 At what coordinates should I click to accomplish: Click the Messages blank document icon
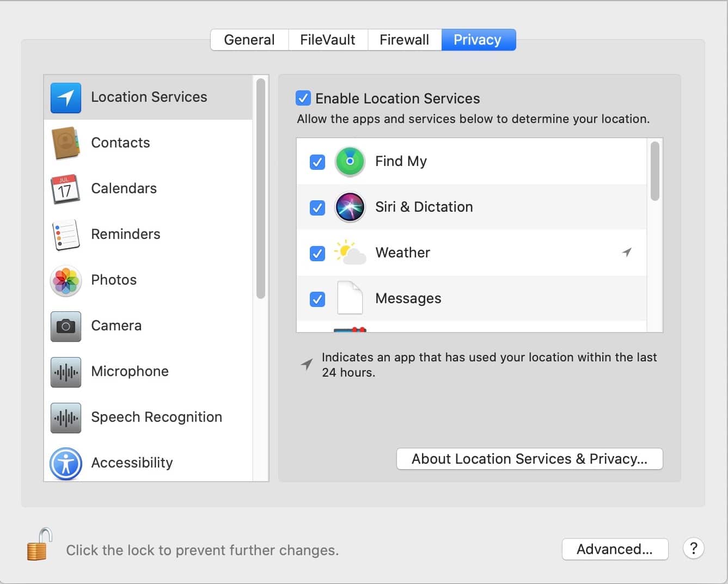[x=350, y=298]
